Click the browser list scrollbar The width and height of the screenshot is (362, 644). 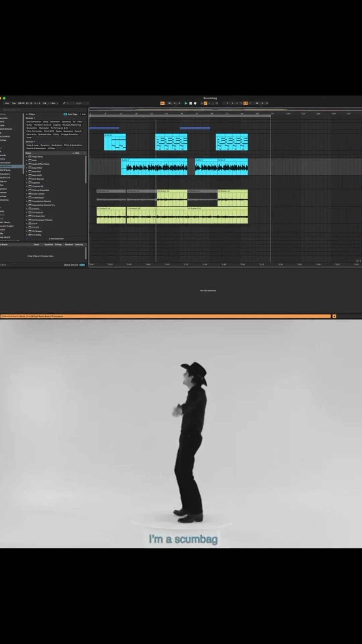[x=86, y=169]
